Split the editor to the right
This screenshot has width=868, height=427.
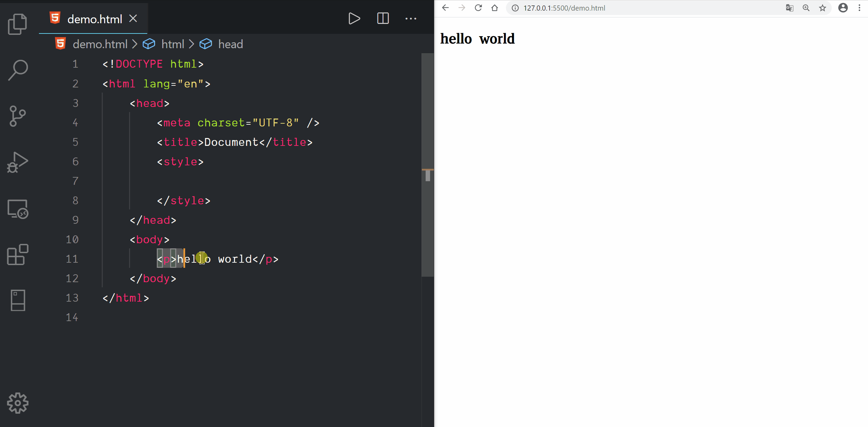383,18
